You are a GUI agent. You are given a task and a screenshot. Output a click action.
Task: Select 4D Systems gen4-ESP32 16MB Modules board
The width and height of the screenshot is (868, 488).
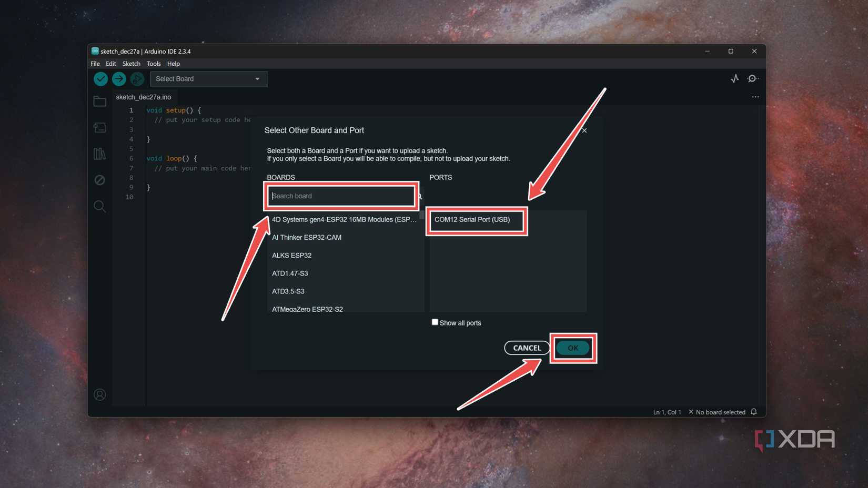click(x=344, y=220)
